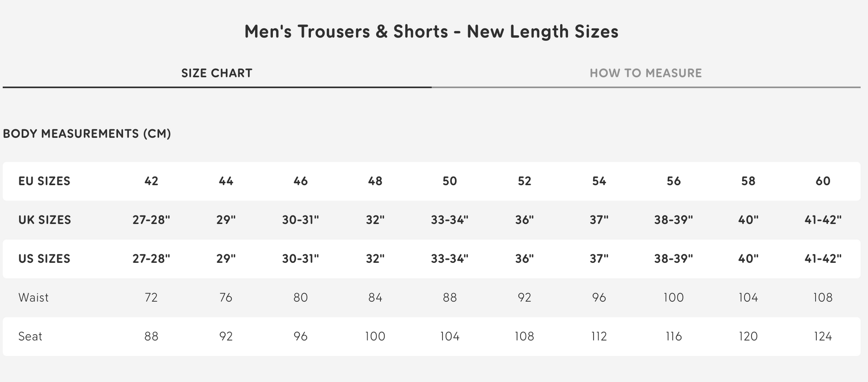This screenshot has height=382, width=868.
Task: Click the Men's Trousers & Shorts title
Action: pos(432,31)
